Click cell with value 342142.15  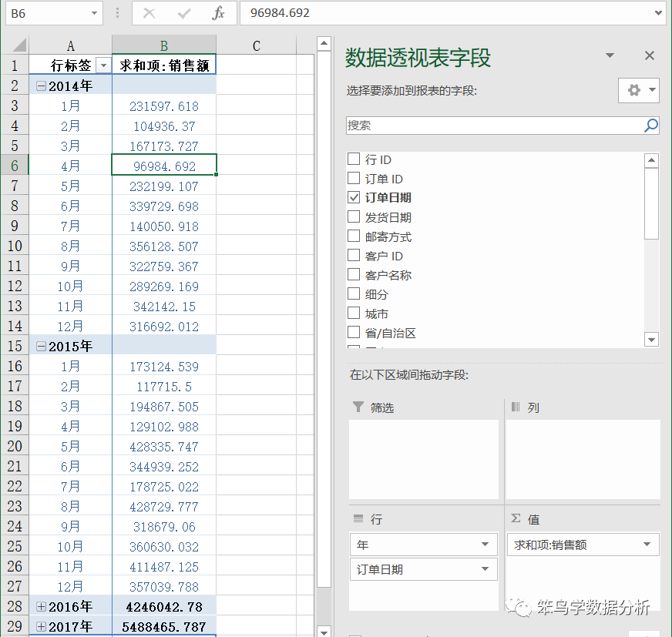(x=164, y=307)
